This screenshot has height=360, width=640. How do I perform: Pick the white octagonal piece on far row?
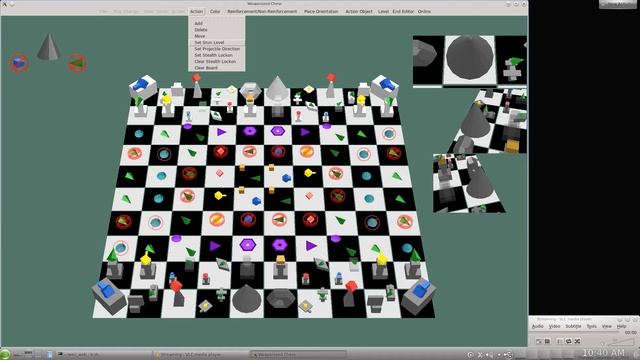pyautogui.click(x=250, y=90)
